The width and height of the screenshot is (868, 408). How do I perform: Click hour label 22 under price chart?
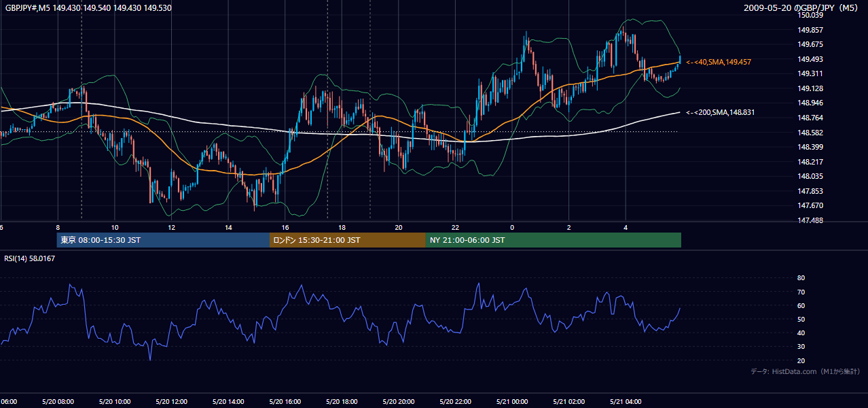pyautogui.click(x=455, y=227)
